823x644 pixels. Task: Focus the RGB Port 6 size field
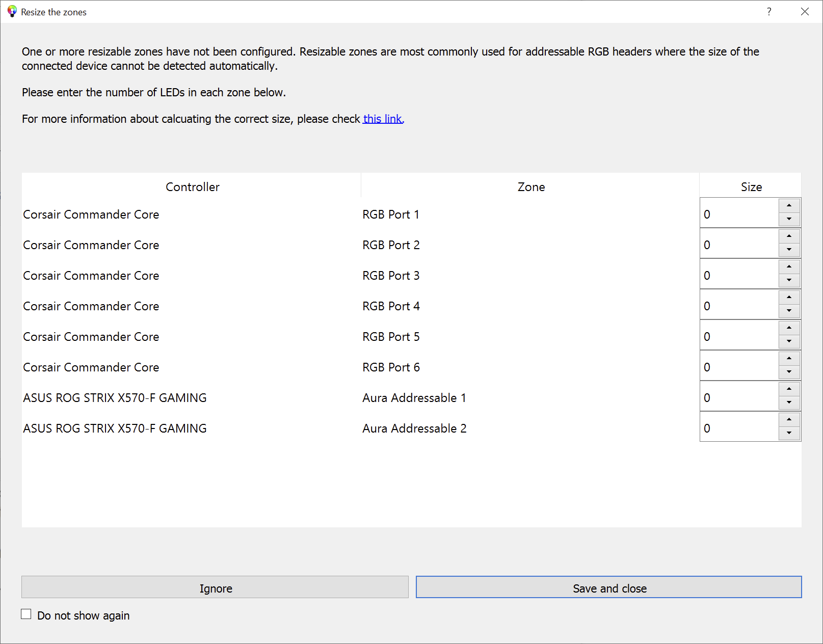coord(739,366)
